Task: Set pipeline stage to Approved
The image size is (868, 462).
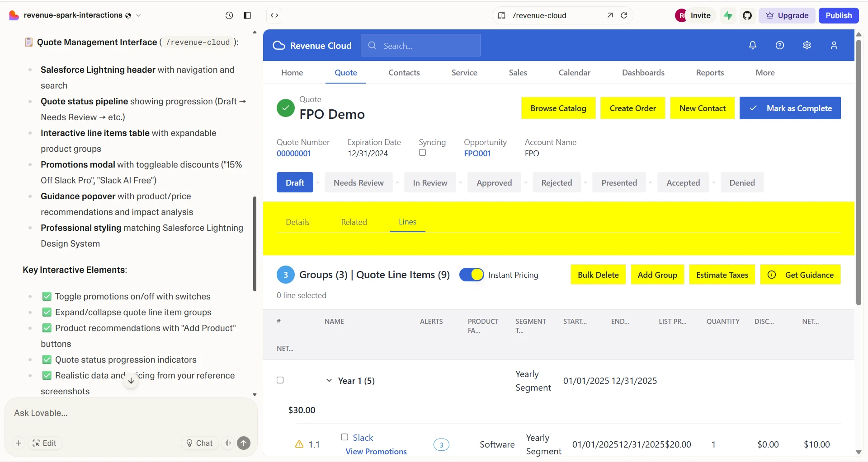Action: tap(494, 182)
